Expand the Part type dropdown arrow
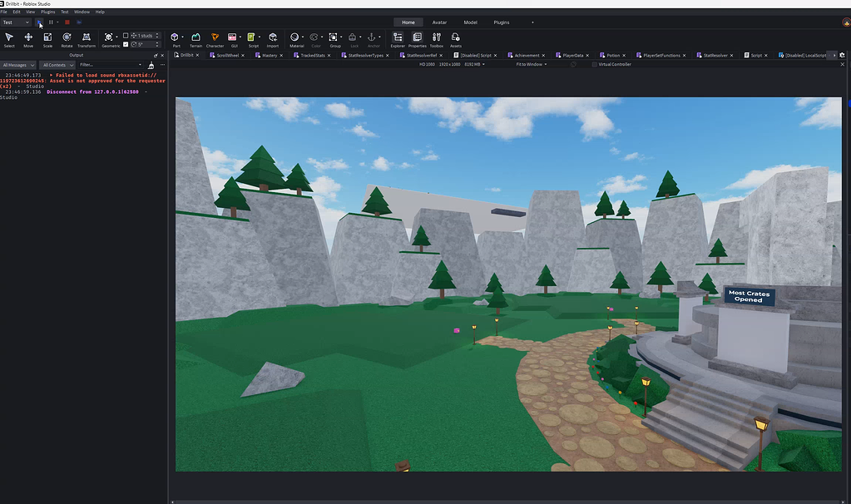This screenshot has height=504, width=851. [182, 37]
